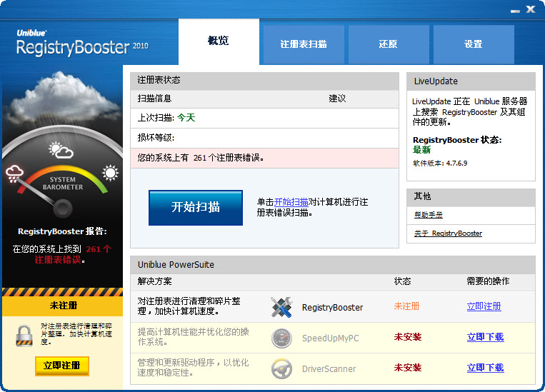Click the partly cloudy icon on the barometer
The width and height of the screenshot is (545, 392).
click(61, 150)
